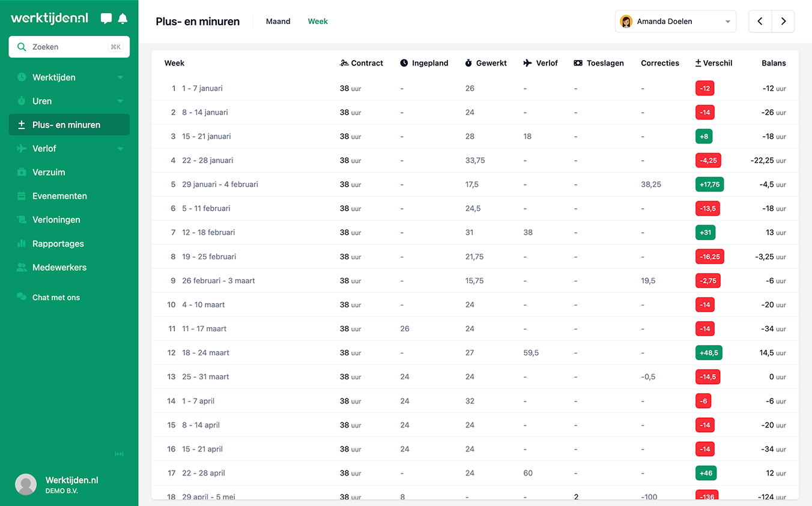Expand the Verlof sidebar menu chevron
Image resolution: width=812 pixels, height=506 pixels.
coord(120,148)
